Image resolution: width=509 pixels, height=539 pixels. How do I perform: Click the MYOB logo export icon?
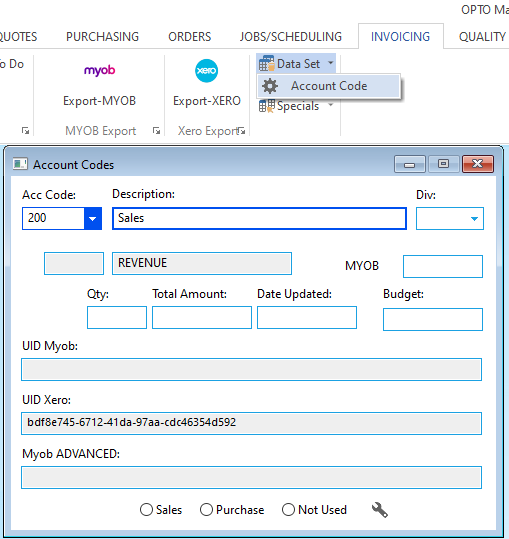click(x=99, y=70)
